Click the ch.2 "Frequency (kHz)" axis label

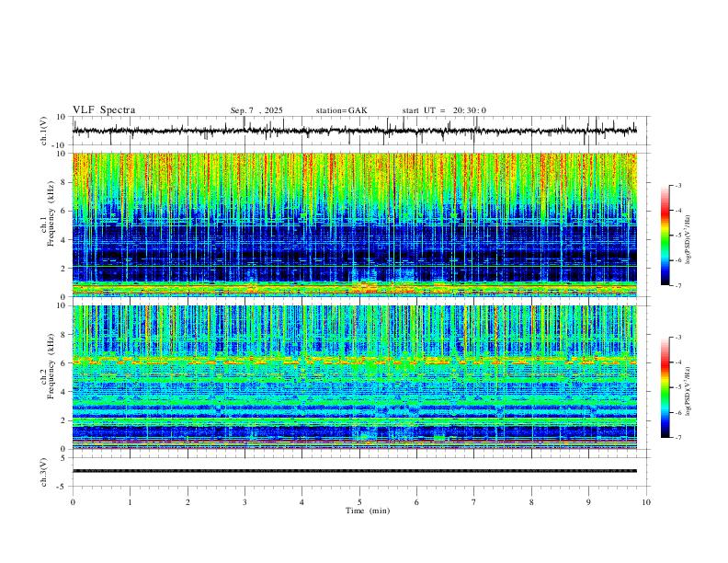point(51,366)
